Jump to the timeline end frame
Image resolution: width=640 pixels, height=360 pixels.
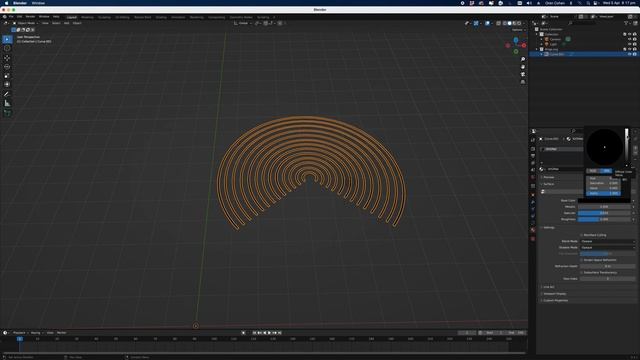(x=280, y=333)
